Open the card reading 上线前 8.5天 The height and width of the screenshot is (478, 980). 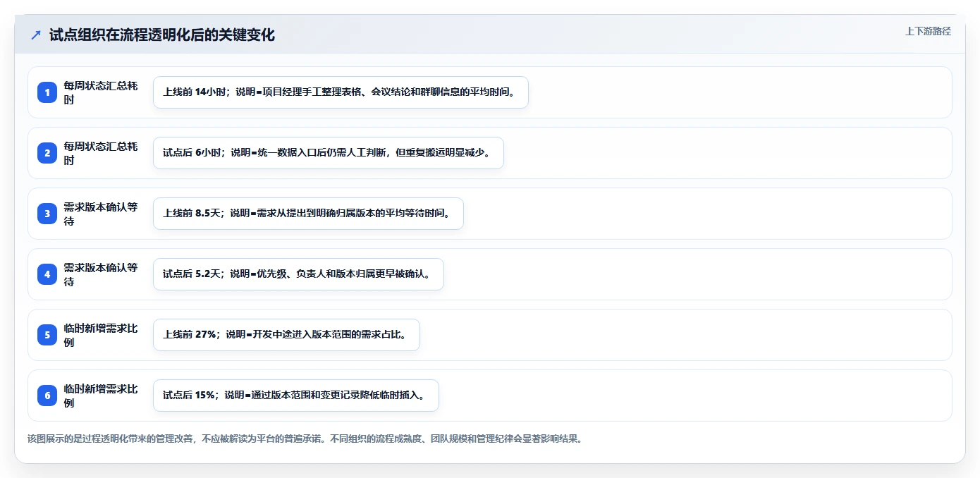(x=308, y=214)
